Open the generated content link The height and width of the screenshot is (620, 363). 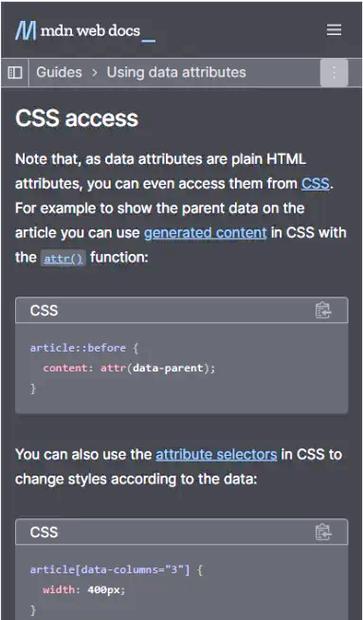click(x=205, y=233)
